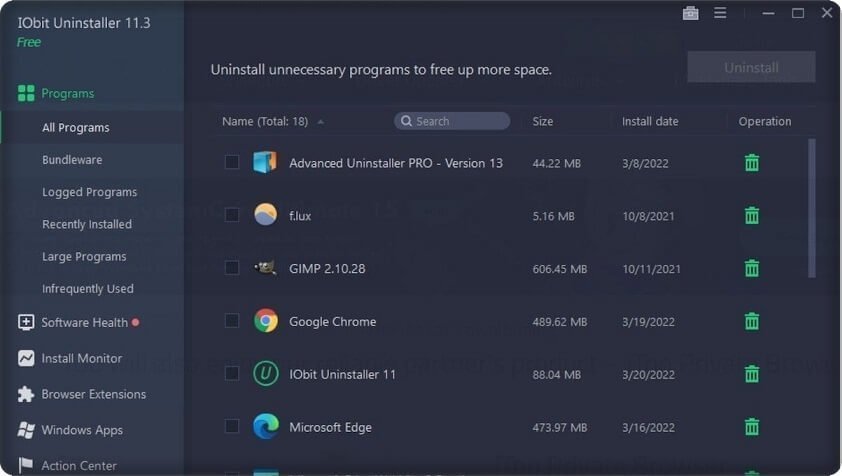Click the Software Health icon
842x476 pixels.
point(26,322)
